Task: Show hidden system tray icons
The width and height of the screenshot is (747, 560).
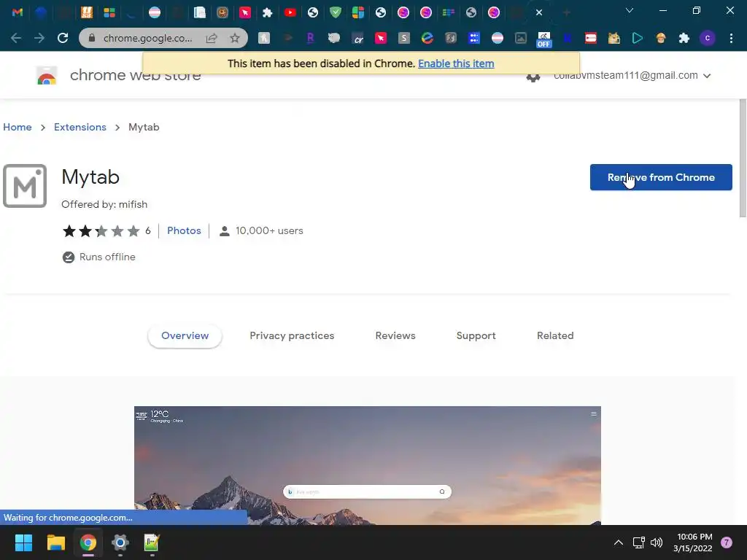Action: coord(619,542)
